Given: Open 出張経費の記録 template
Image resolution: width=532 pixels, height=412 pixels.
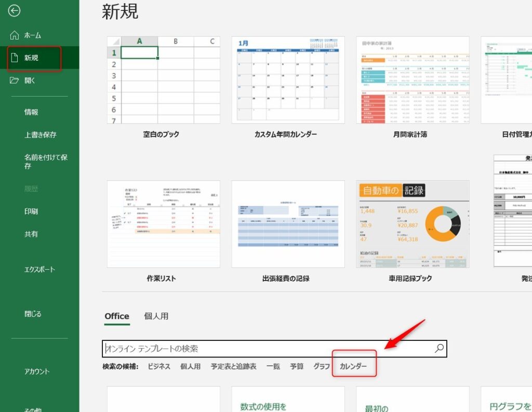Looking at the screenshot, I should [288, 224].
